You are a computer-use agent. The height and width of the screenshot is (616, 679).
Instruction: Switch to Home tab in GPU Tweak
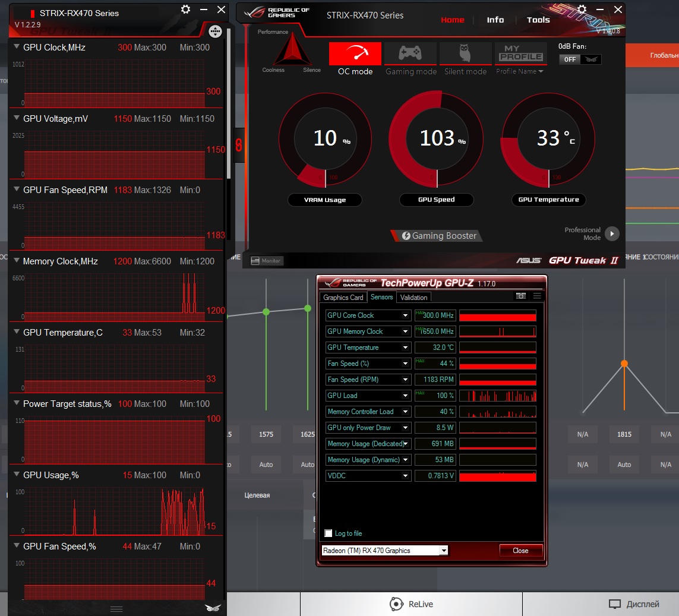(x=453, y=20)
